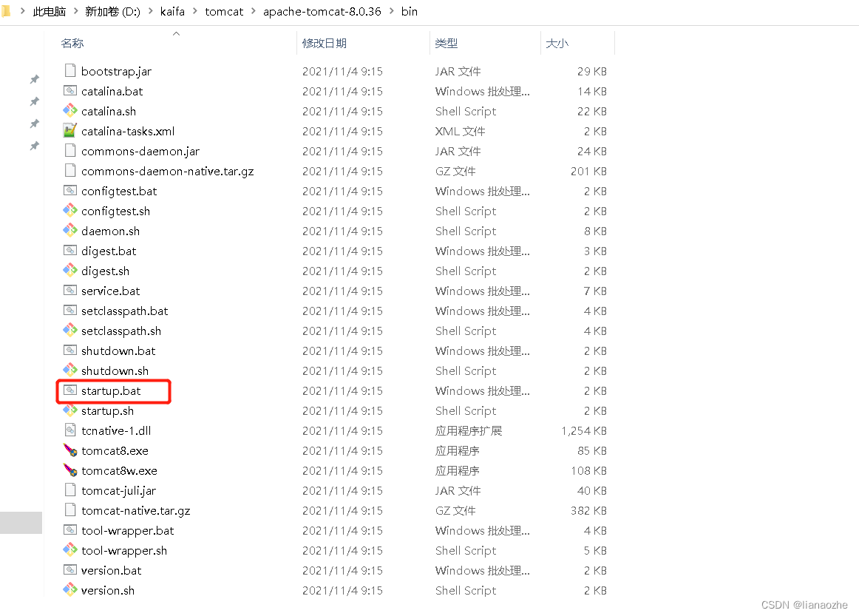Click the startup.bat file icon
859x616 pixels.
coord(70,390)
